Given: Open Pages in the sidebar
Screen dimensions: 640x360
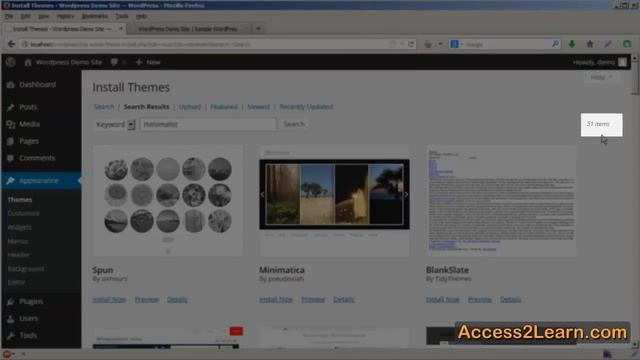Looking at the screenshot, I should 29,141.
